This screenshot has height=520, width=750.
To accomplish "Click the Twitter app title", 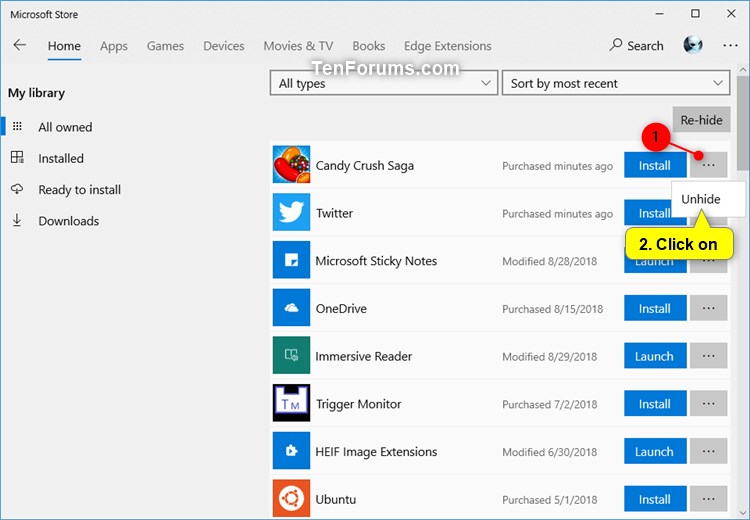I will (334, 213).
